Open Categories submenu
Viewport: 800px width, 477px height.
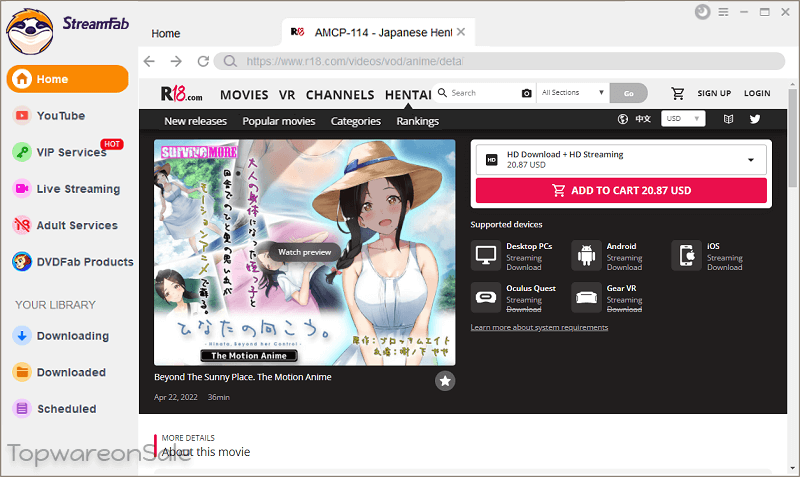(x=356, y=121)
